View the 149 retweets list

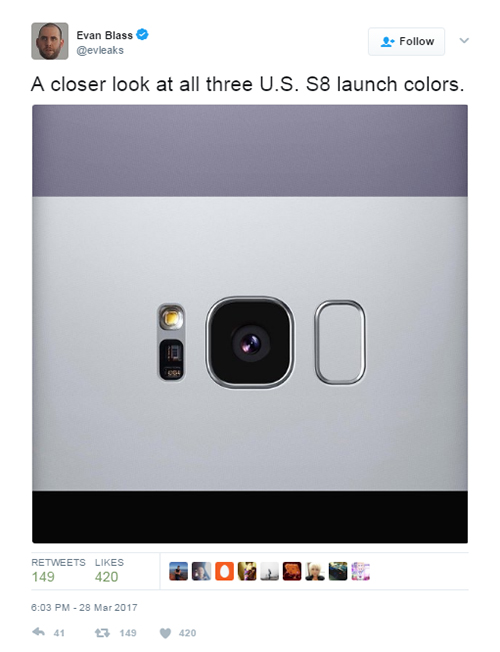pyautogui.click(x=58, y=570)
